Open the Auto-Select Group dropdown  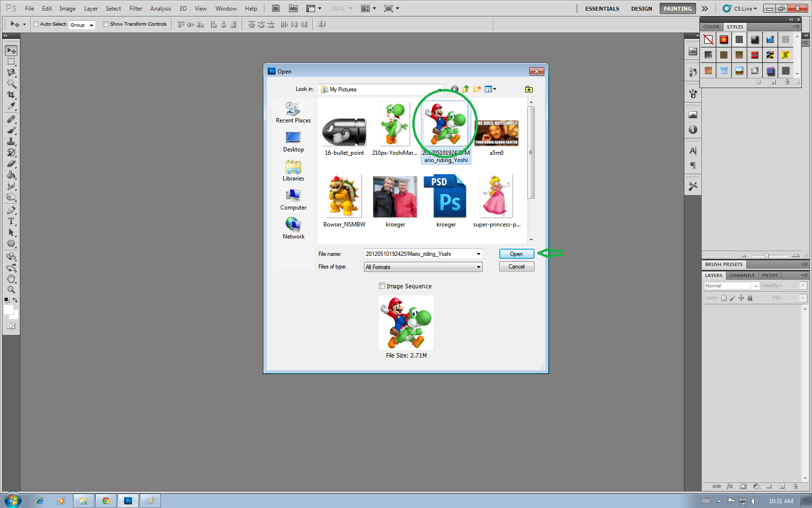pos(82,25)
